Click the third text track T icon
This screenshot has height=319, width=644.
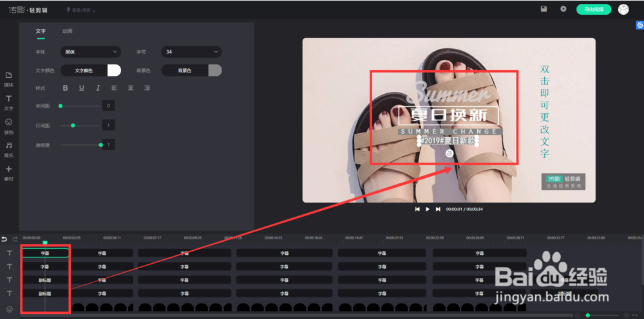(x=9, y=280)
